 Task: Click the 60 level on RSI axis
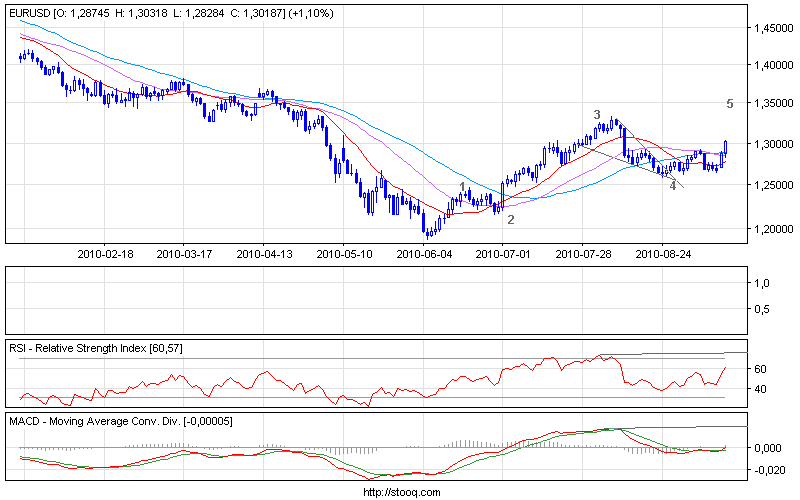click(760, 369)
